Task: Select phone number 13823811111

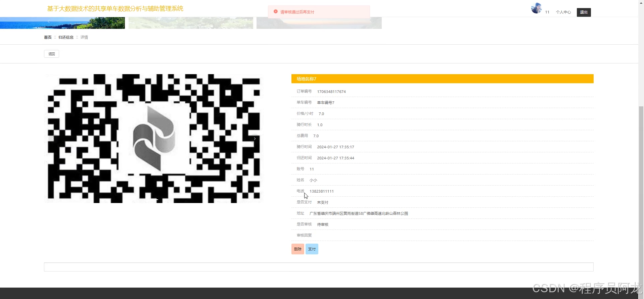Action: tap(322, 191)
